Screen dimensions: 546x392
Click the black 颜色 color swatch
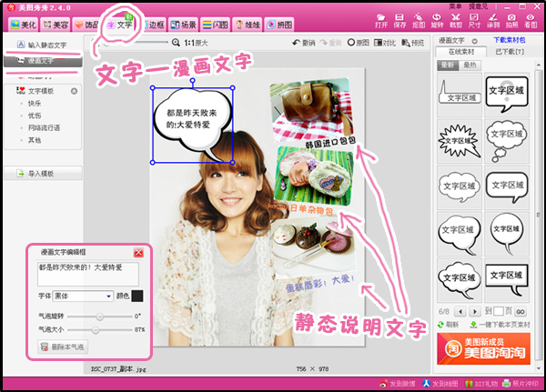136,296
